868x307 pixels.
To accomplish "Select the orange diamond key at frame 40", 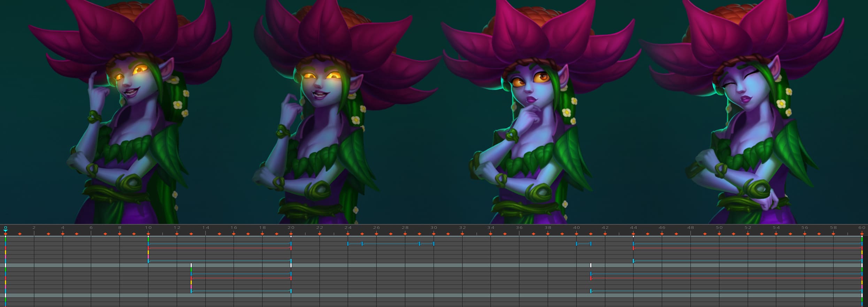I will [x=576, y=234].
